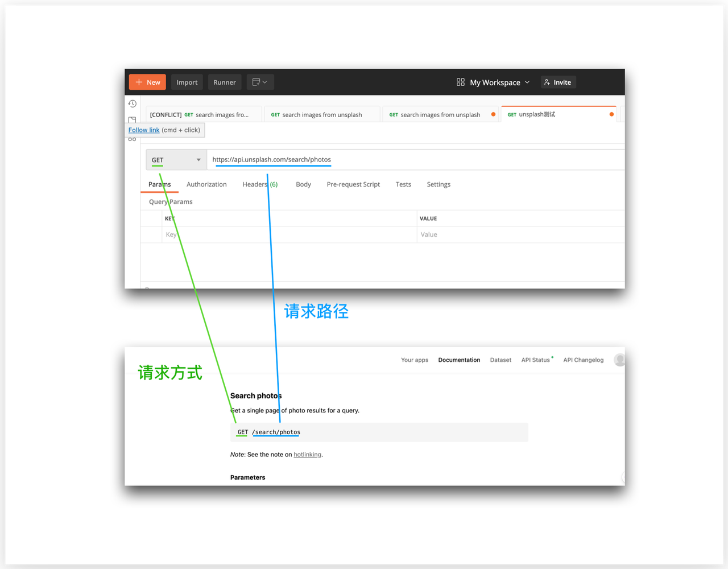Image resolution: width=728 pixels, height=569 pixels.
Task: Follow the hotlinking note link
Action: coord(307,454)
